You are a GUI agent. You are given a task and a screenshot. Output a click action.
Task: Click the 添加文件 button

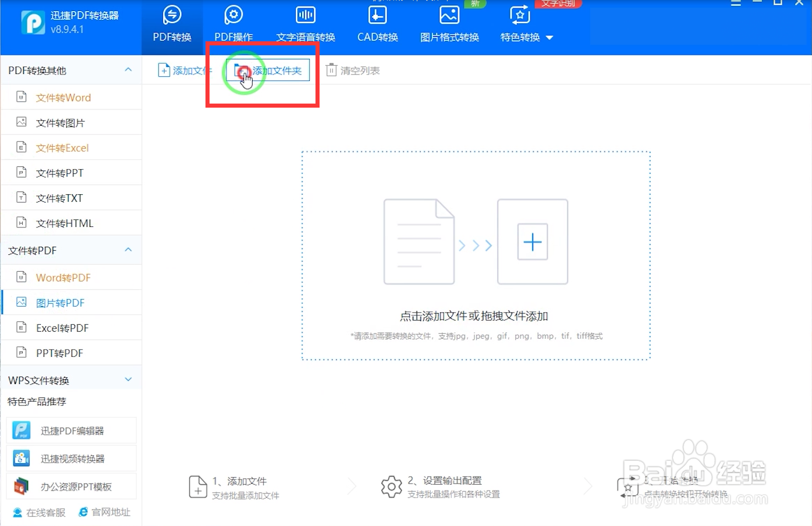(x=185, y=70)
